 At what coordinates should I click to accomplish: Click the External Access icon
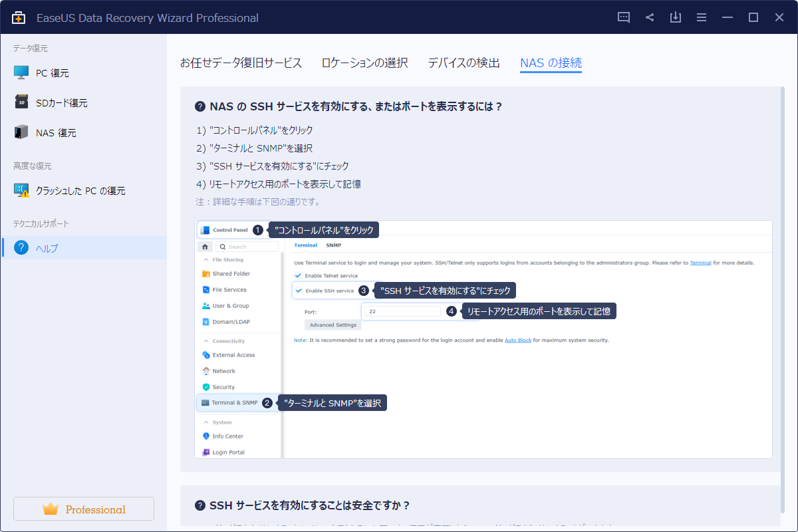tap(206, 355)
